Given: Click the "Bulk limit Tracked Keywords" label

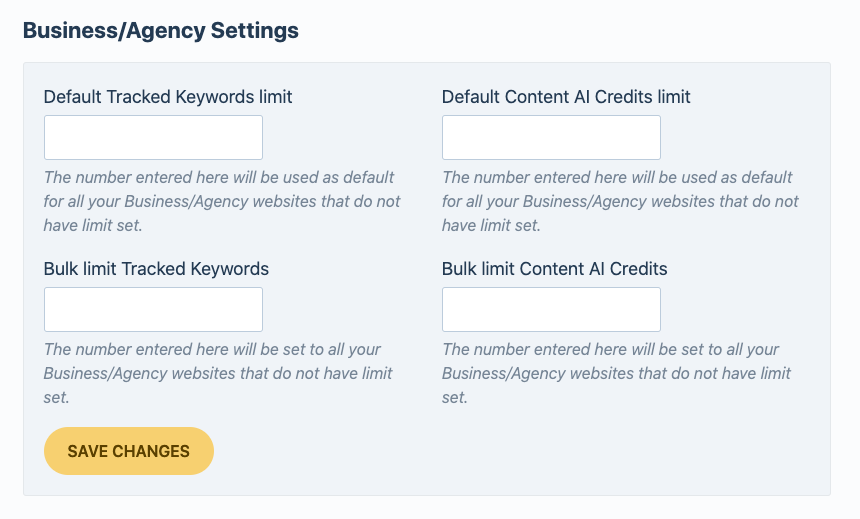Looking at the screenshot, I should point(156,269).
